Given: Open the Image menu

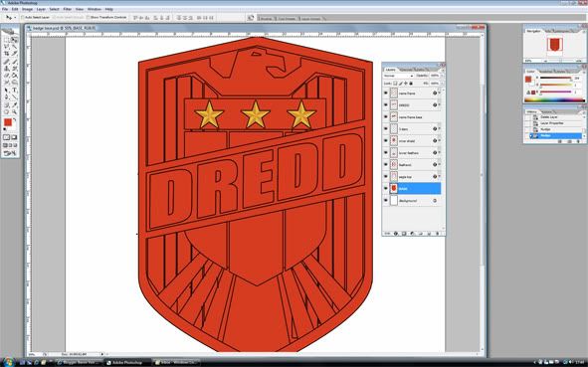Looking at the screenshot, I should point(27,9).
